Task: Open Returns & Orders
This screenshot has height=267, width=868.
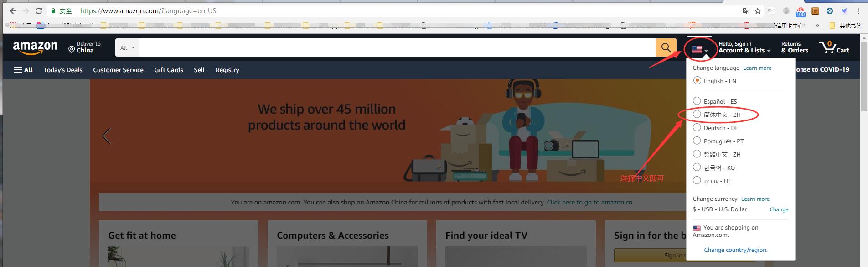Action: 795,47
